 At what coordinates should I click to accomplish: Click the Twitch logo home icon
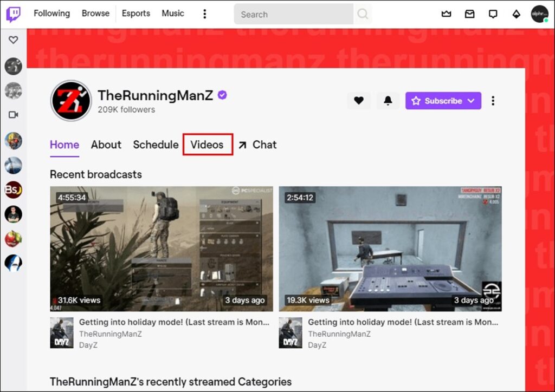click(x=14, y=15)
